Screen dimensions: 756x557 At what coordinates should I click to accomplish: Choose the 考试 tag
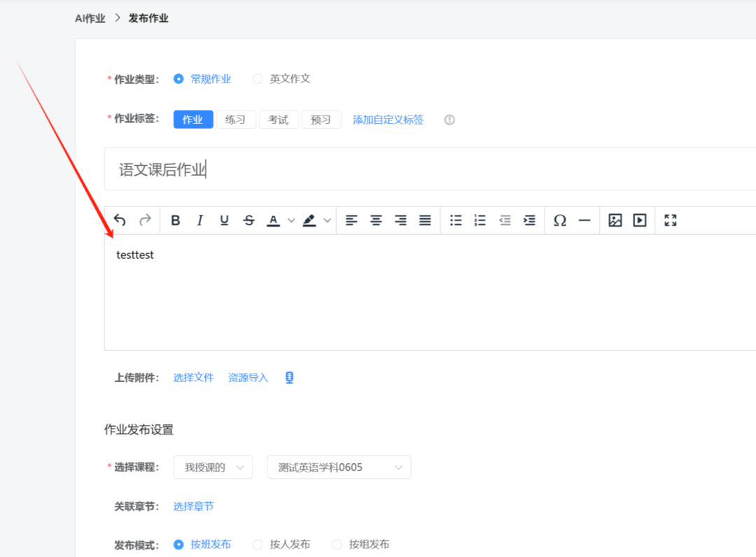point(278,120)
